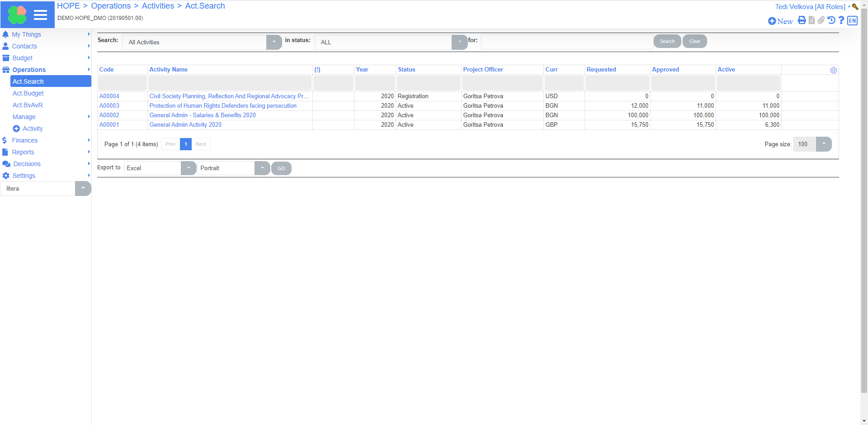Open the history clock icon
Image resolution: width=868 pixels, height=425 pixels.
[x=831, y=20]
